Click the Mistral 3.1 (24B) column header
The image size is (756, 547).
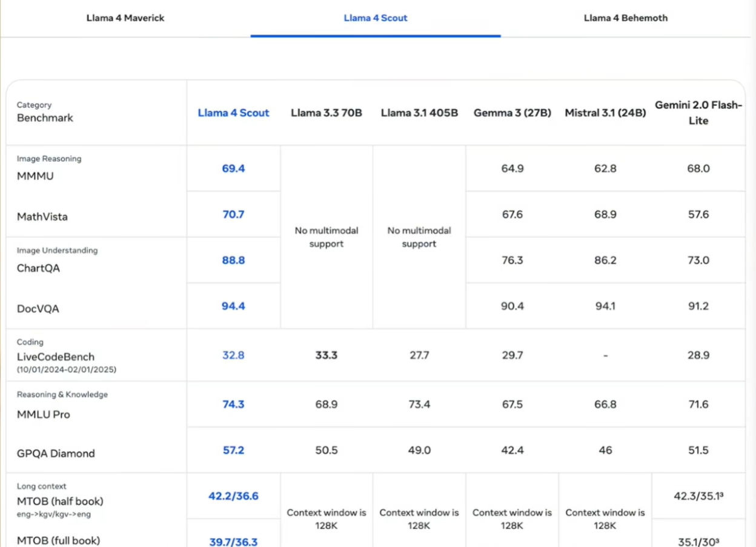pyautogui.click(x=605, y=113)
